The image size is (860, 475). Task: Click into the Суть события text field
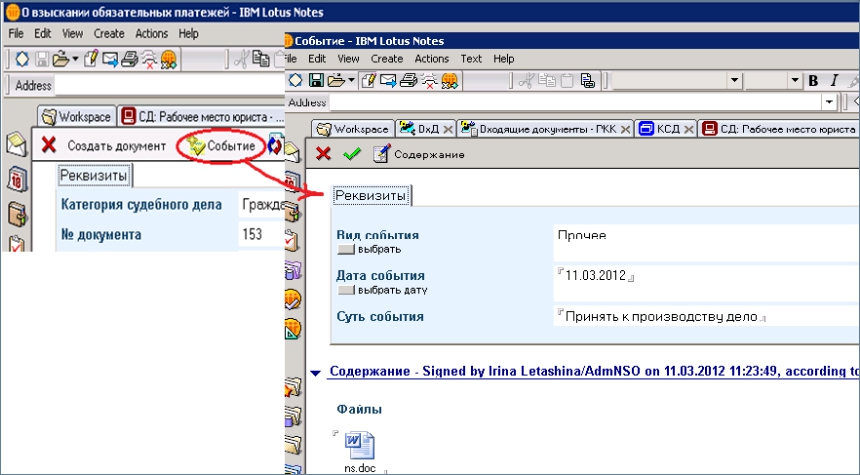[x=660, y=317]
